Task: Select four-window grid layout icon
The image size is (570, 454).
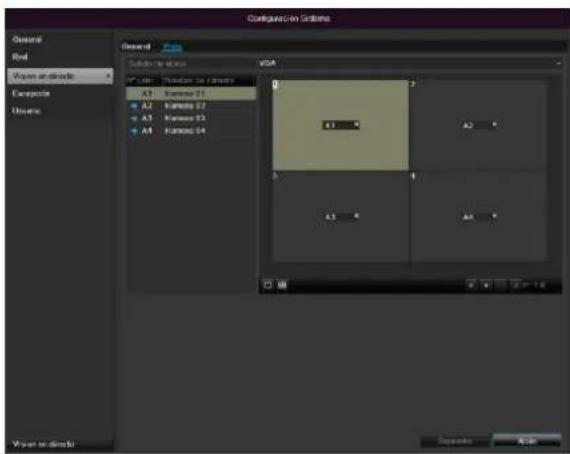Action: tap(282, 285)
